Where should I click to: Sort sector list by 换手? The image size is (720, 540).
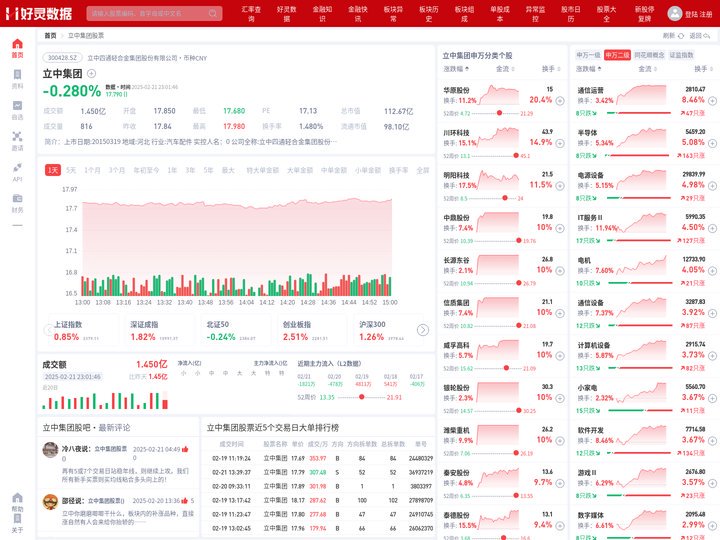tap(703, 69)
